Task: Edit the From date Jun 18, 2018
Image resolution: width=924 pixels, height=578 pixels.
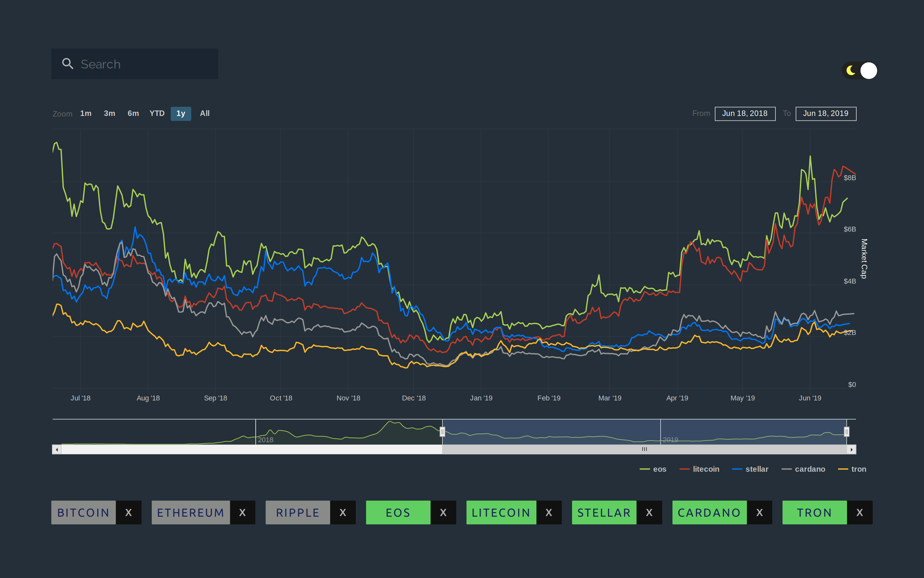Action: pos(745,114)
